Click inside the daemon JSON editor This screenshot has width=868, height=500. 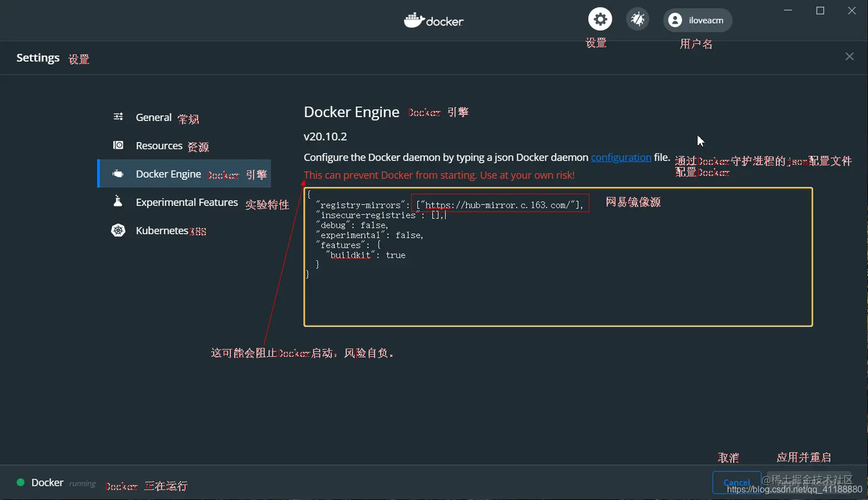(558, 257)
